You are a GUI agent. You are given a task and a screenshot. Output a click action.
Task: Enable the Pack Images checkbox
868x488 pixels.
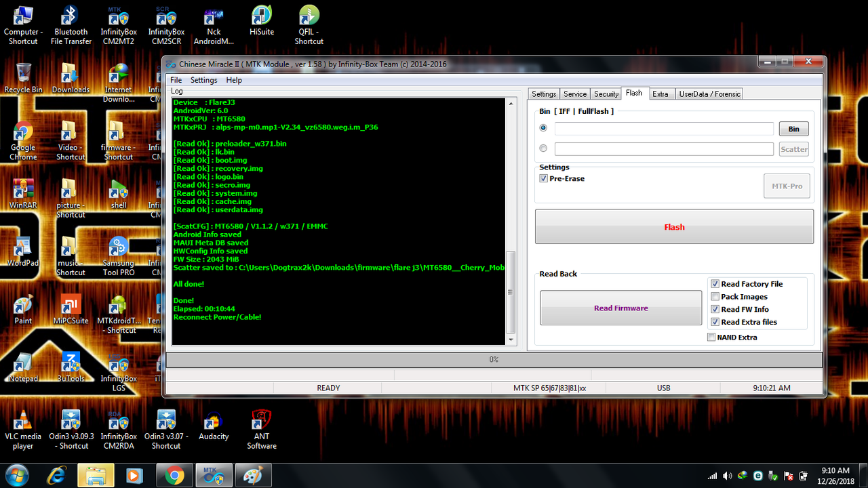click(715, 297)
